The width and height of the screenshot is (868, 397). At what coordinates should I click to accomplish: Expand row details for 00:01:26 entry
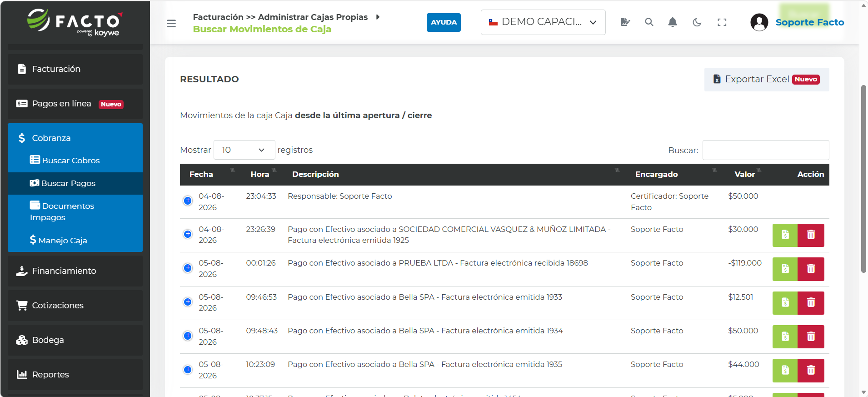pyautogui.click(x=188, y=268)
